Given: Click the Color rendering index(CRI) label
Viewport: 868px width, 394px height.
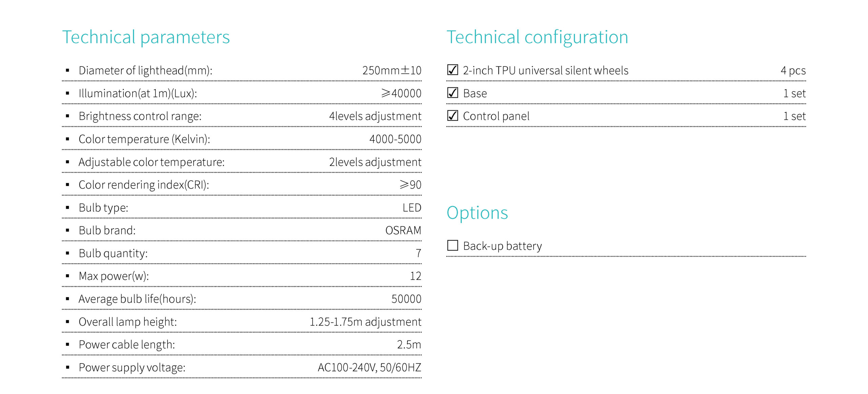Looking at the screenshot, I should pyautogui.click(x=144, y=185).
